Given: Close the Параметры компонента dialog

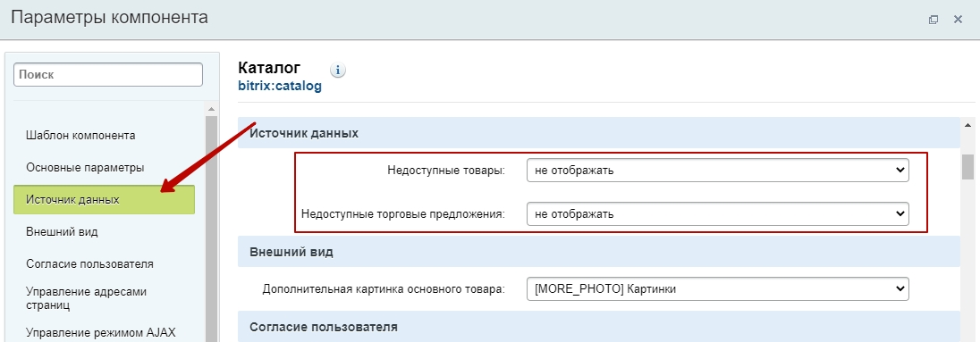Looking at the screenshot, I should click(958, 20).
